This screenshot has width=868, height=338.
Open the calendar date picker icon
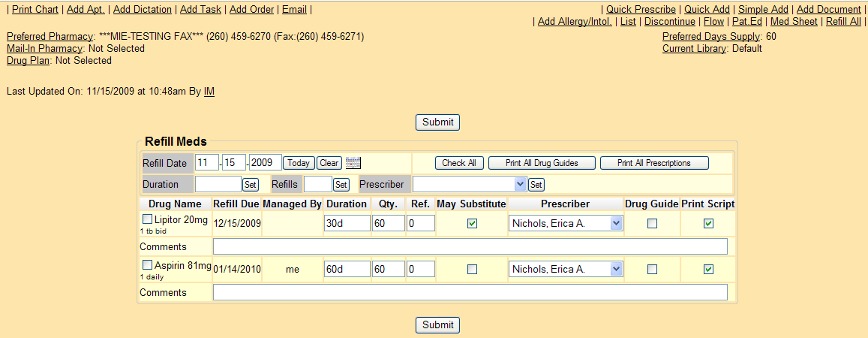(353, 163)
